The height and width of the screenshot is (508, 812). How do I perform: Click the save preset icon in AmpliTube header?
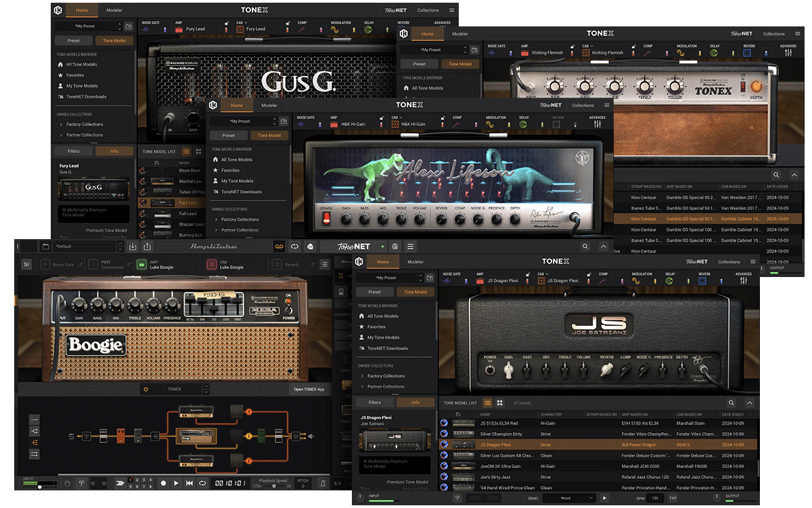[133, 247]
